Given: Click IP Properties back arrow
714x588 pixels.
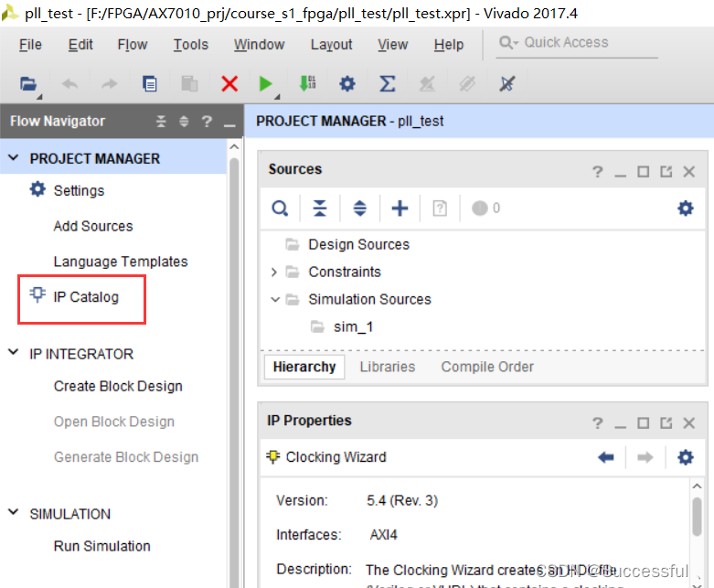Looking at the screenshot, I should tap(606, 457).
